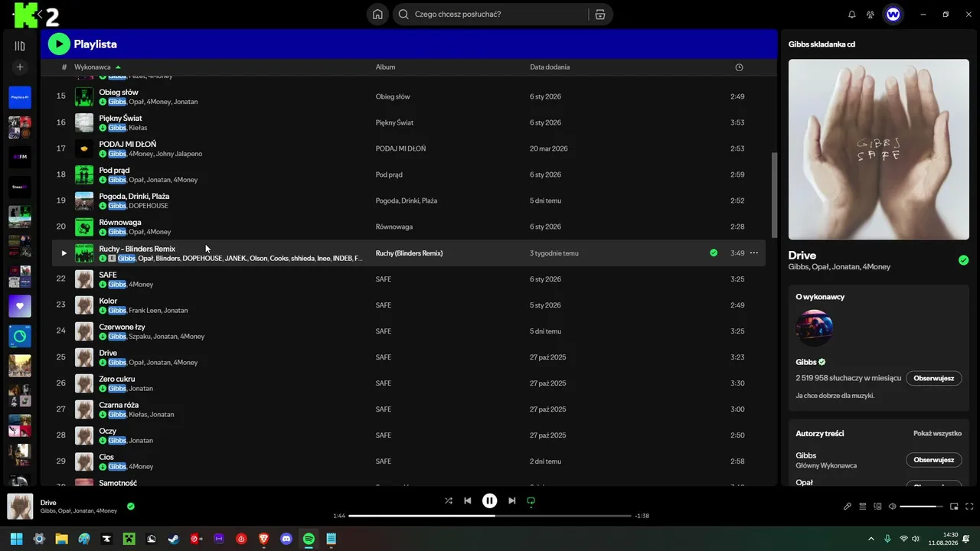Enter full screen mode
The width and height of the screenshot is (980, 551).
point(970,506)
